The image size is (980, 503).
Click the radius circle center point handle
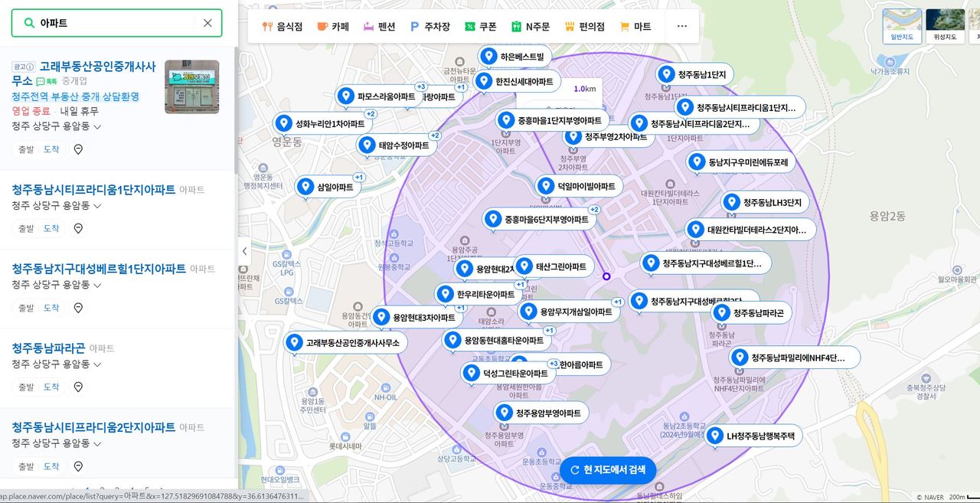(606, 276)
